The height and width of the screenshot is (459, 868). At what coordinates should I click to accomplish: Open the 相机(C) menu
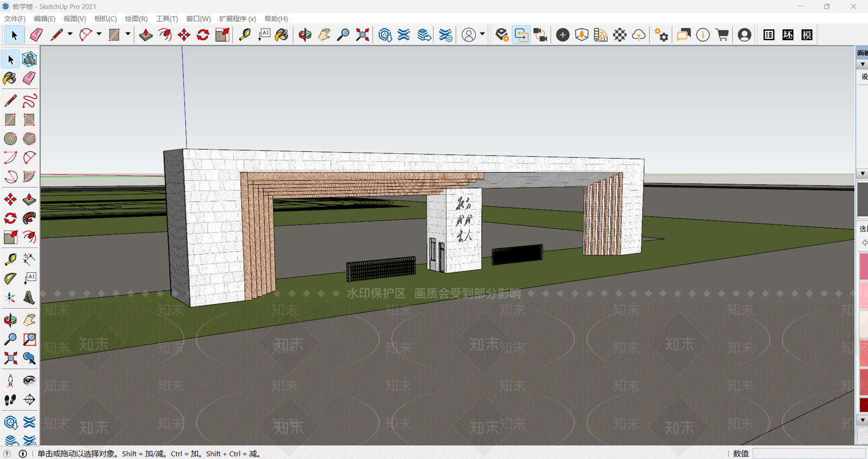[x=105, y=18]
